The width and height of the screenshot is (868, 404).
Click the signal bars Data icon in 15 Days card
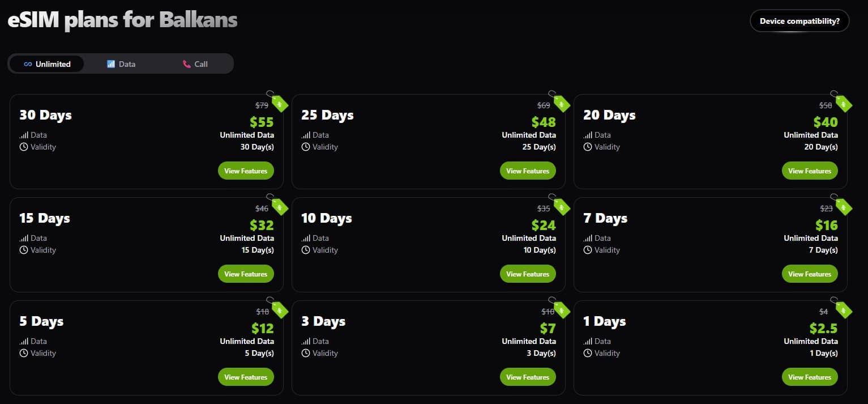(24, 238)
